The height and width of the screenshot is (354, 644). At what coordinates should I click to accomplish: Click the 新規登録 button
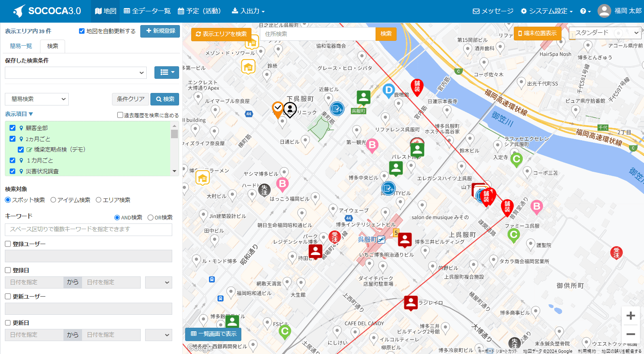point(160,31)
